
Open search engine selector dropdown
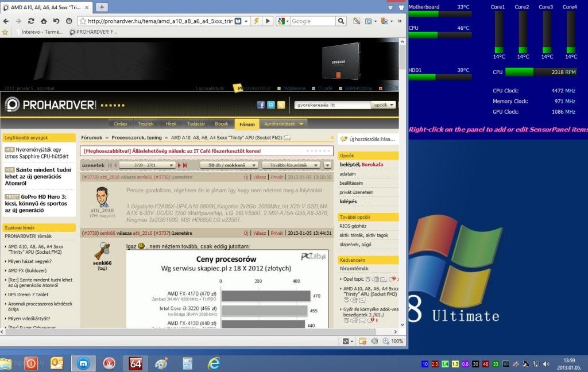[x=287, y=21]
